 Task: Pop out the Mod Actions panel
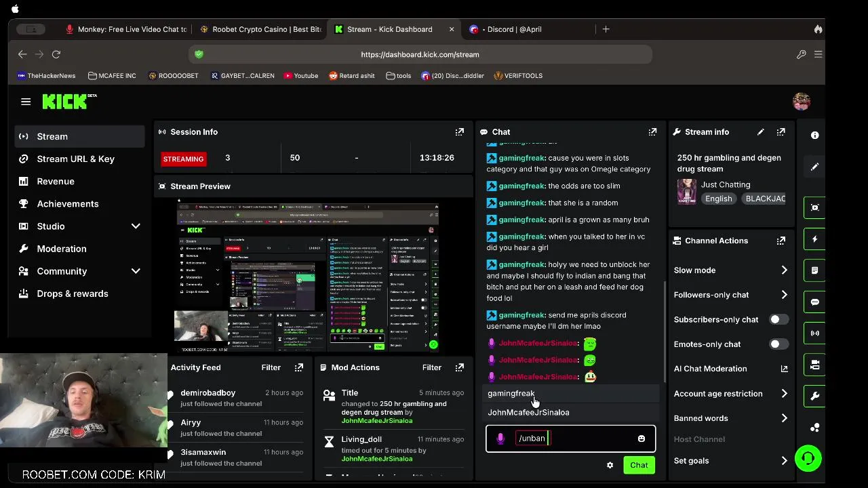coord(460,367)
